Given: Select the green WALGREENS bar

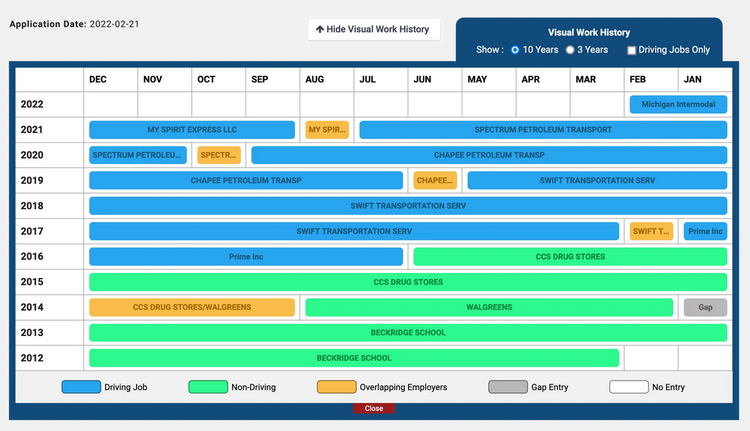Looking at the screenshot, I should [x=489, y=307].
